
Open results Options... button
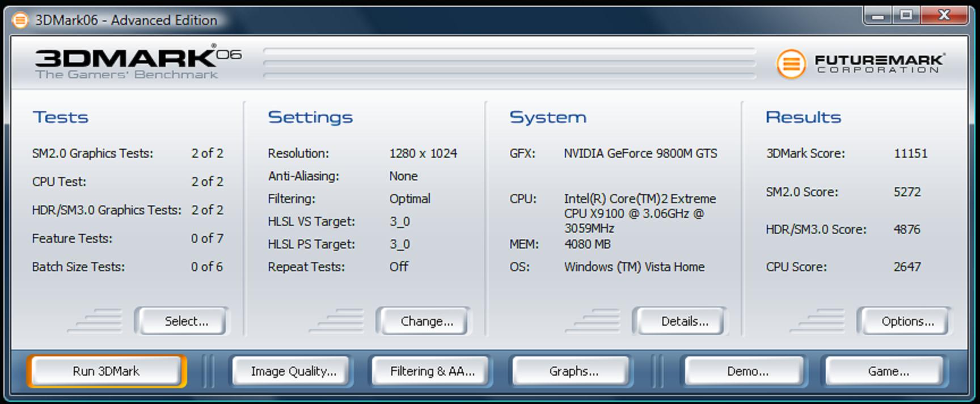(x=904, y=321)
